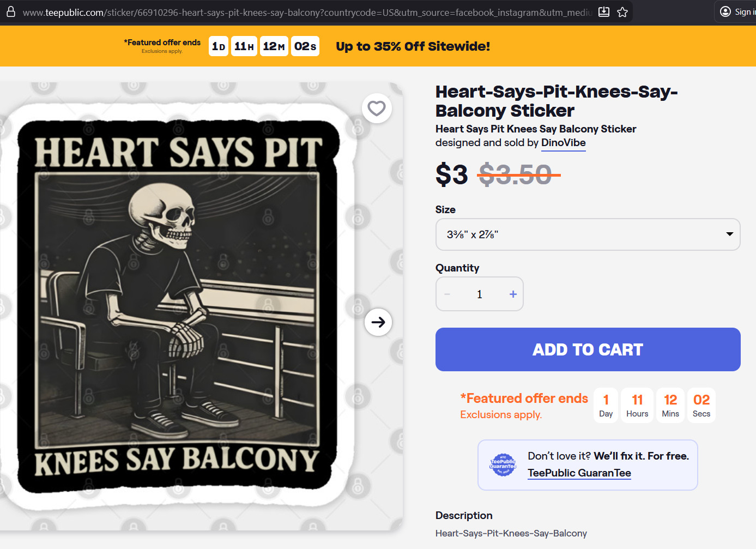The height and width of the screenshot is (549, 756).
Task: Click the profile icon near Sign in
Action: pyautogui.click(x=725, y=11)
